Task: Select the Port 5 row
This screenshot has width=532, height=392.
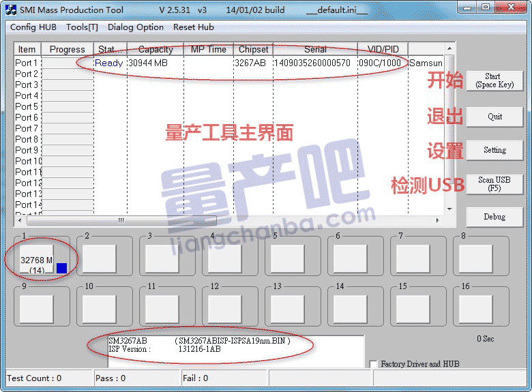Action: [27, 106]
